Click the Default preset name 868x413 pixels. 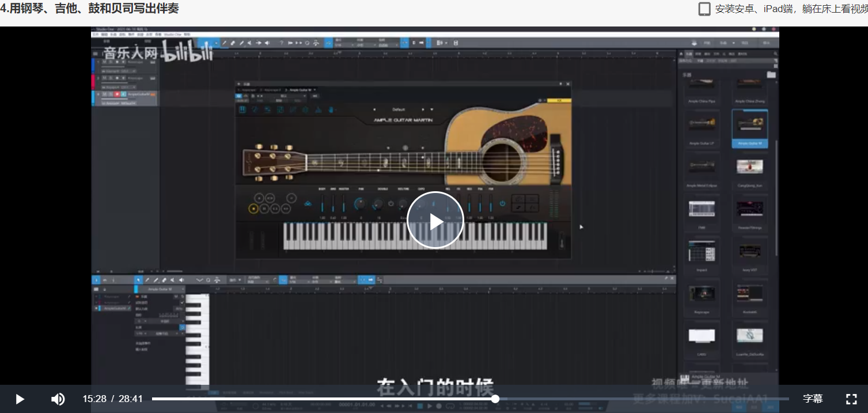pos(398,109)
